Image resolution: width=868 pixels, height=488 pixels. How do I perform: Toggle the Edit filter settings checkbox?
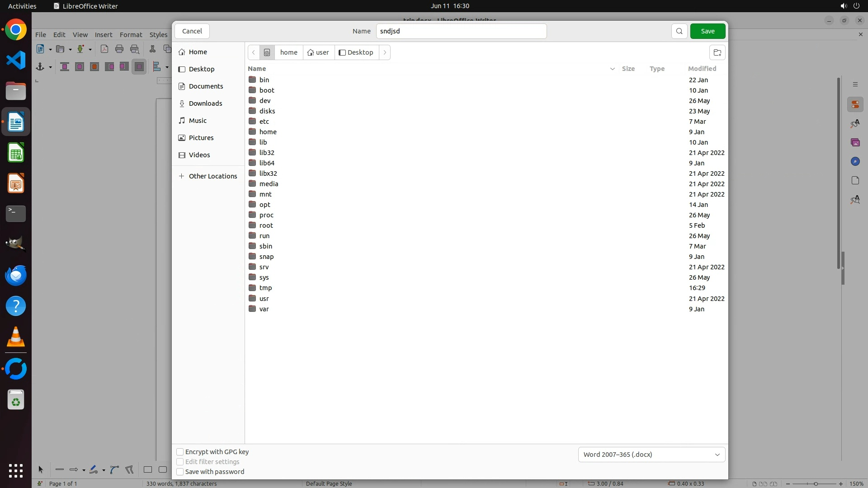(180, 462)
